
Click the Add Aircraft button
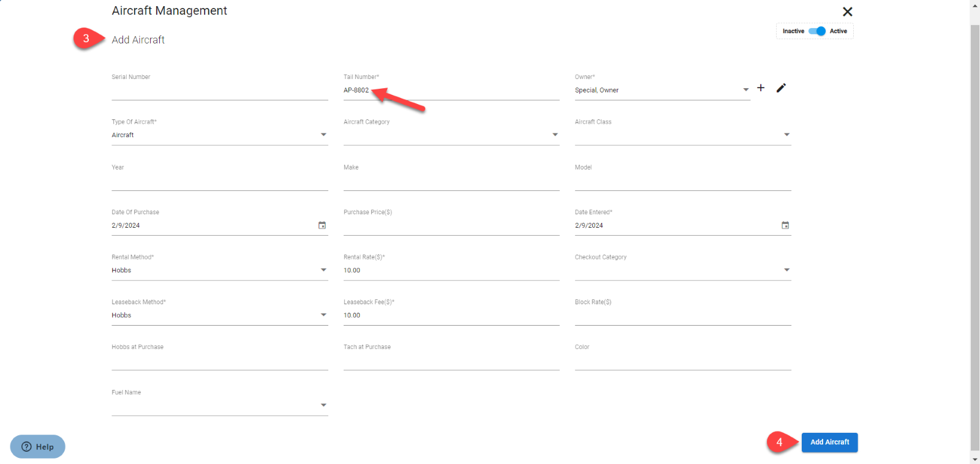click(x=829, y=442)
